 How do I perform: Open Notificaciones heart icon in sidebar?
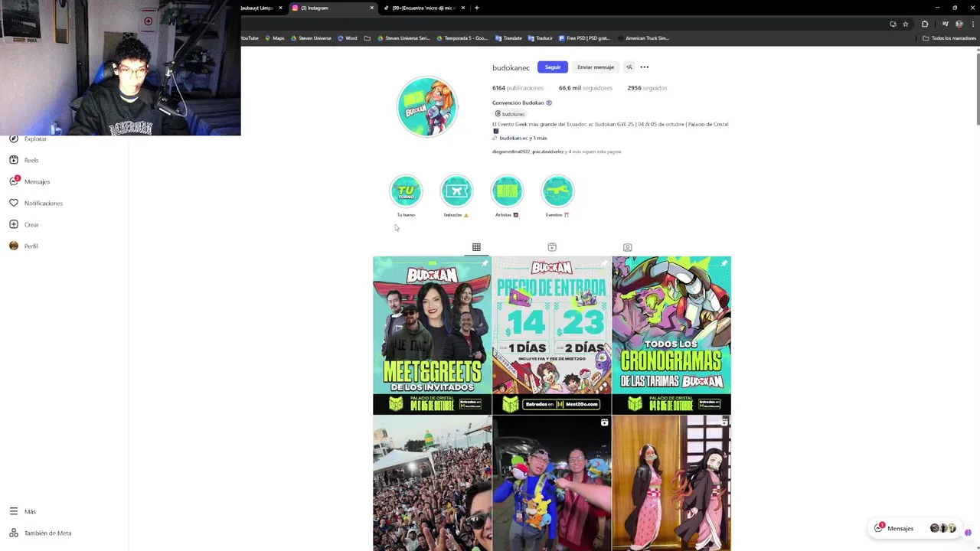coord(14,203)
